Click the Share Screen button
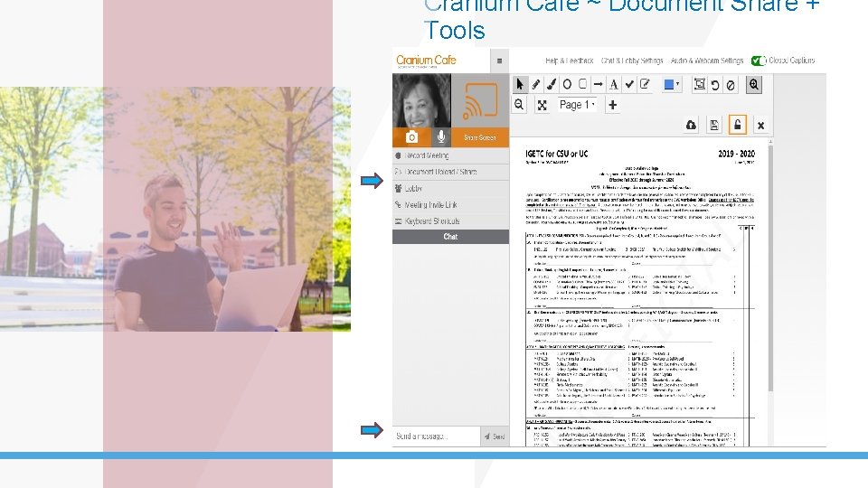The image size is (868, 488). pos(479,137)
